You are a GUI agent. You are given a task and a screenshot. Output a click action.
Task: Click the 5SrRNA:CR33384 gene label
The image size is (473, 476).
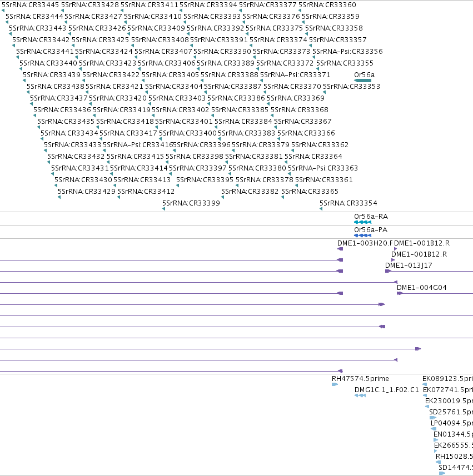click(x=243, y=122)
